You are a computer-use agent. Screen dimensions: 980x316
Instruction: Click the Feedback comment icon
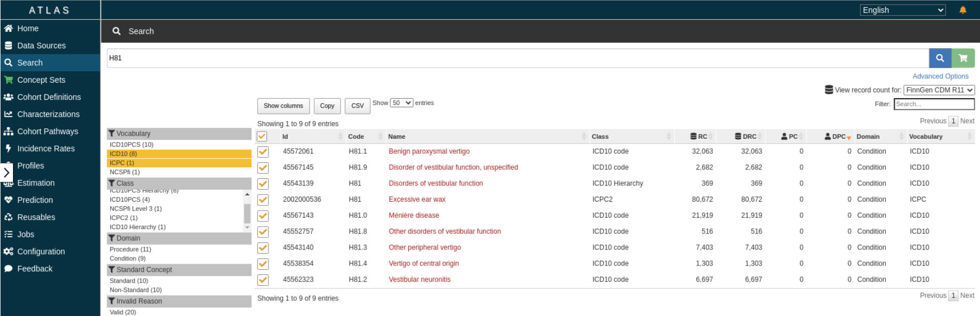(x=8, y=269)
